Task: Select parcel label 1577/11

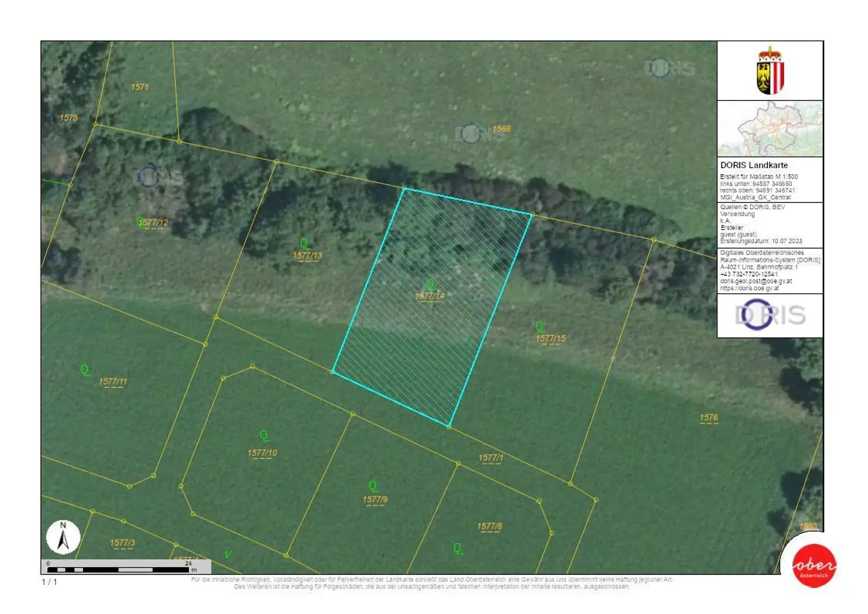Action: (x=113, y=382)
